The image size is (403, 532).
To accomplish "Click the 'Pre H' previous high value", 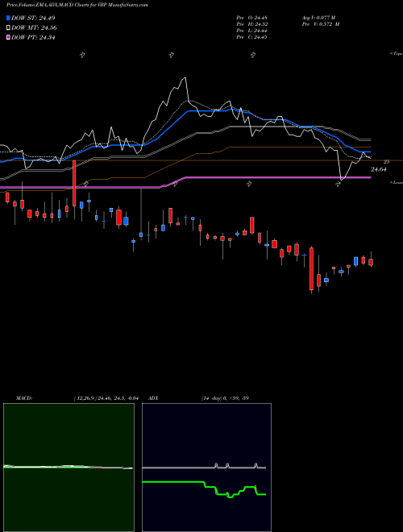I will (x=251, y=24).
